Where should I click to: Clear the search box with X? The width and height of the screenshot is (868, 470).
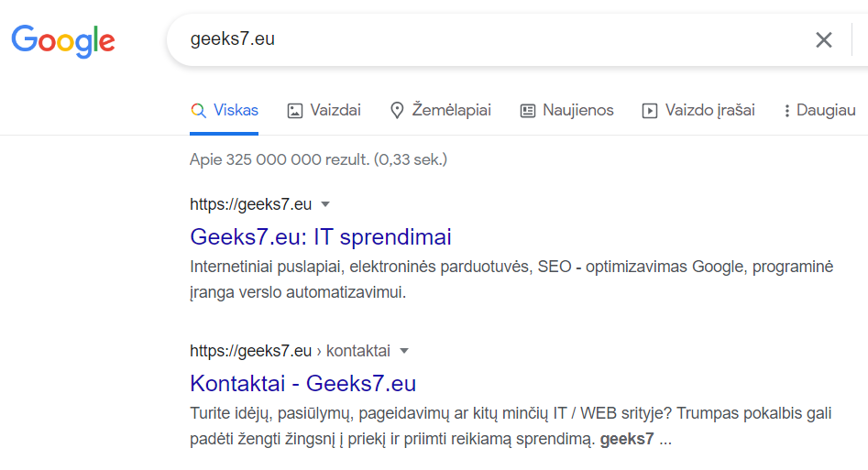point(824,40)
